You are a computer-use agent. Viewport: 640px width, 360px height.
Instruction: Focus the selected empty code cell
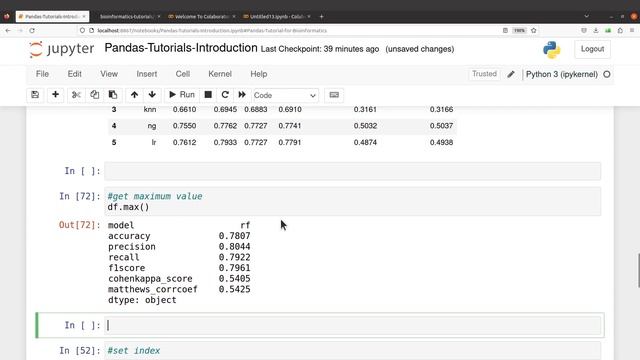tap(353, 325)
